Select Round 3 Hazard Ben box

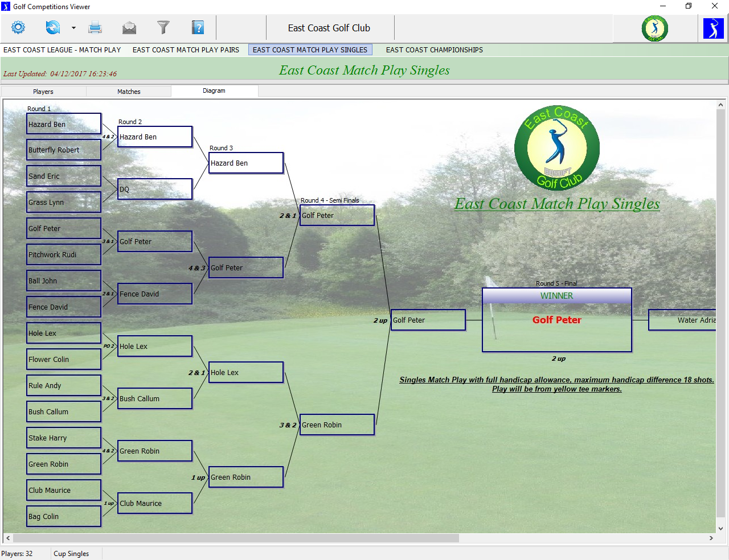[246, 163]
